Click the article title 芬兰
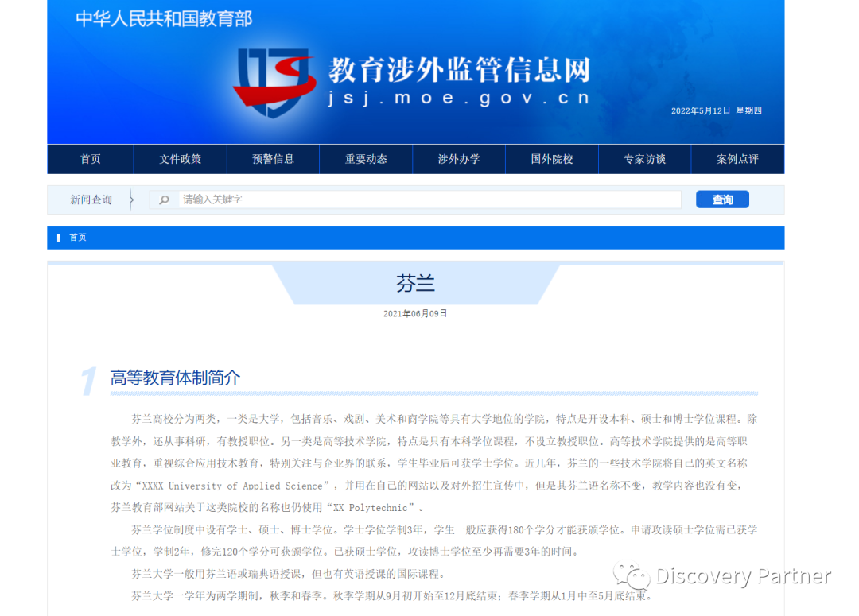 coord(415,284)
